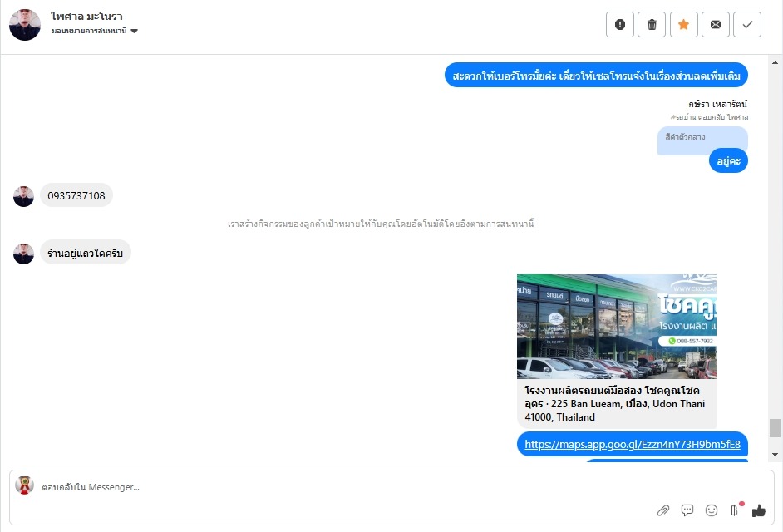Click the scrollbar down arrow
783x532 pixels.
[x=775, y=455]
